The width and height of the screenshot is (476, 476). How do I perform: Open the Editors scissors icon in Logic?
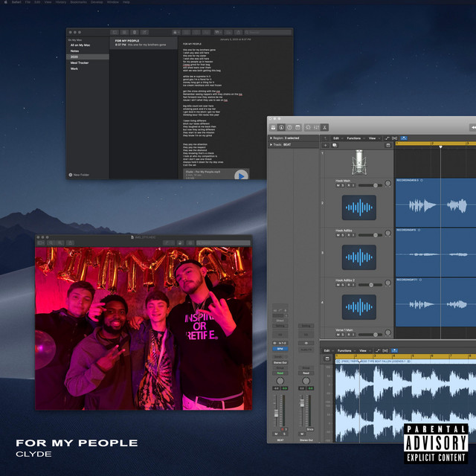click(325, 127)
